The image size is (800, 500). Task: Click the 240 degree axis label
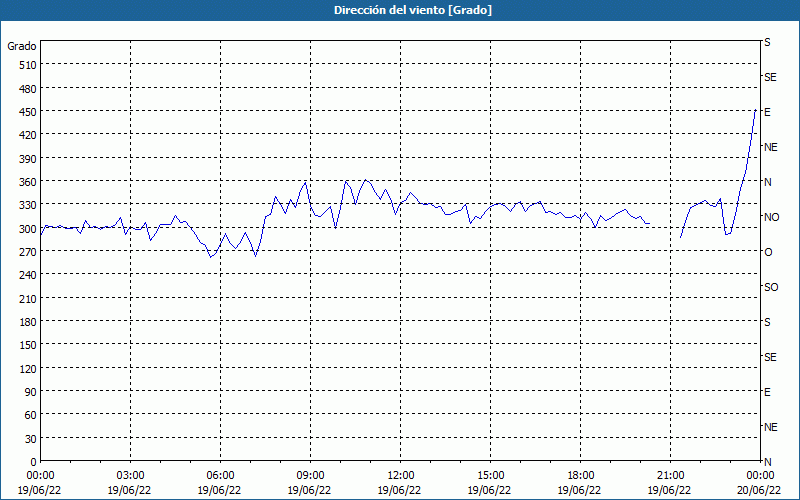(28, 274)
